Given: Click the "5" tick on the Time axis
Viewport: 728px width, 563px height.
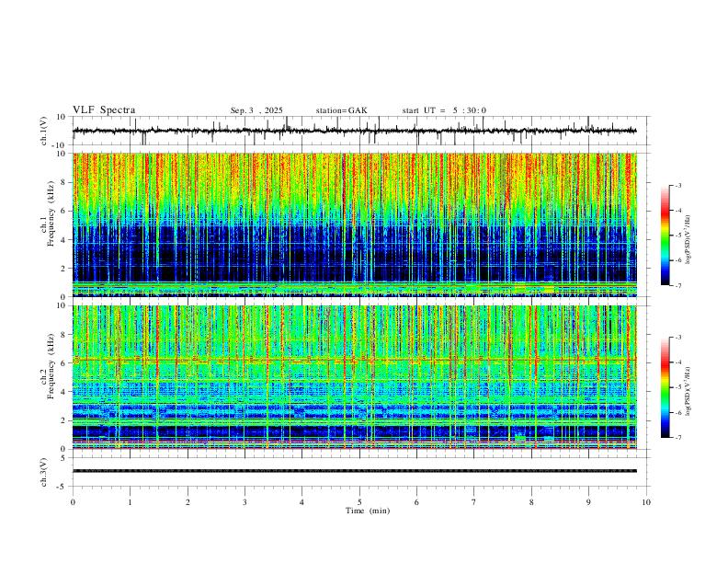Looking at the screenshot, I should click(359, 502).
